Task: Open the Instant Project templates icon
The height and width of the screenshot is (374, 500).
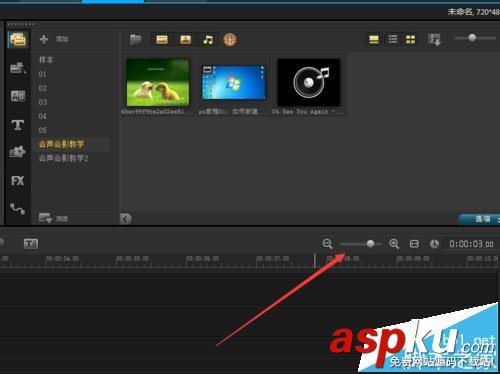Action: coord(18,68)
